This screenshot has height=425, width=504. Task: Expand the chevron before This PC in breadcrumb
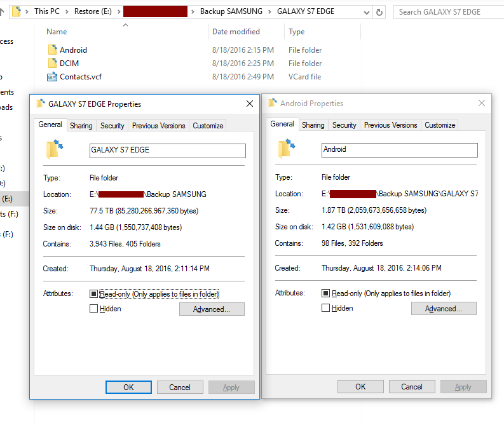tap(27, 12)
